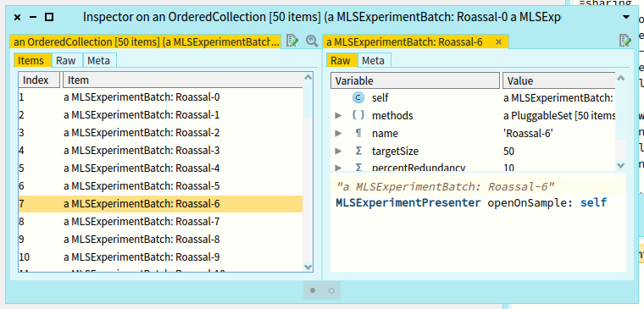Click the targetSize value 50
Screen dimensions: 644x309
[508, 152]
